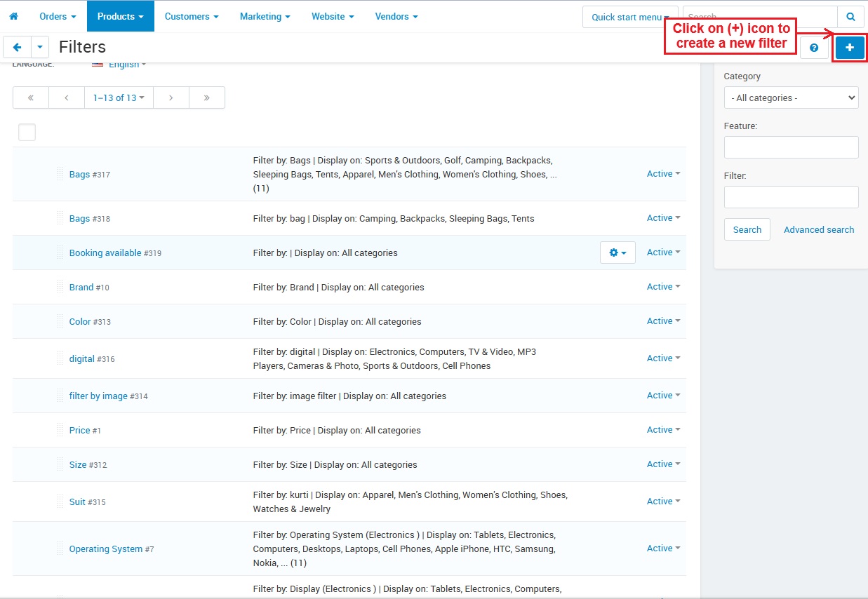
Task: Go to the last page of results
Action: 206,97
